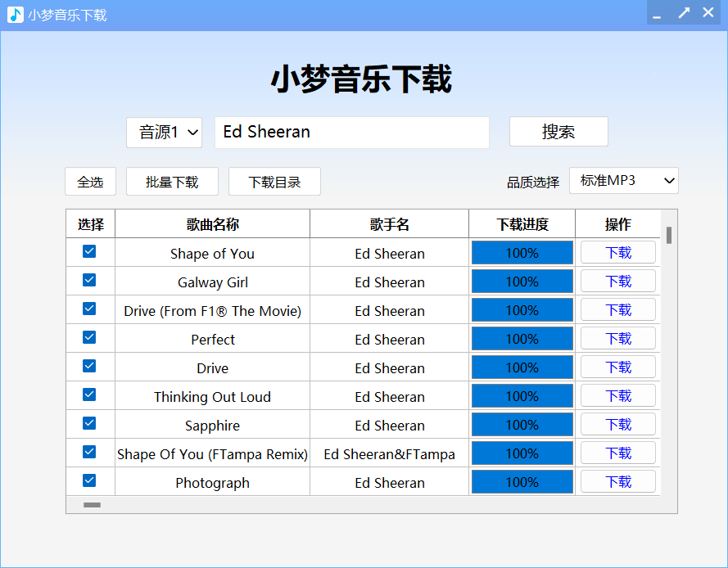Click 下载 in the Drive row
This screenshot has height=568, width=728.
point(618,367)
